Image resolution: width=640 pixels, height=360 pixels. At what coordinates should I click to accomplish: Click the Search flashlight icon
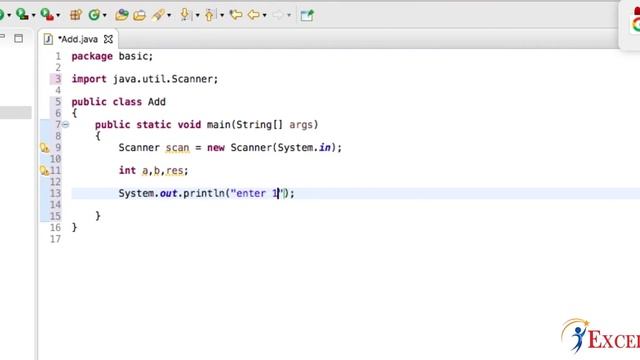[x=158, y=15]
